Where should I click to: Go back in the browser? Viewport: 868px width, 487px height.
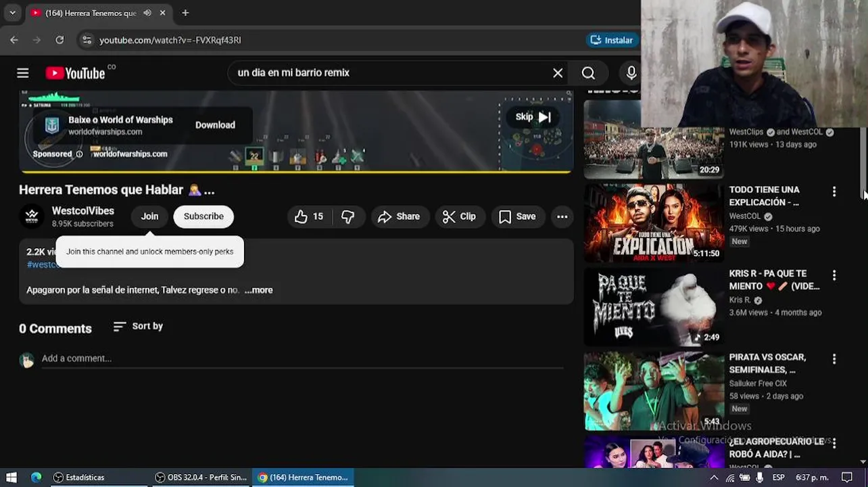[14, 40]
